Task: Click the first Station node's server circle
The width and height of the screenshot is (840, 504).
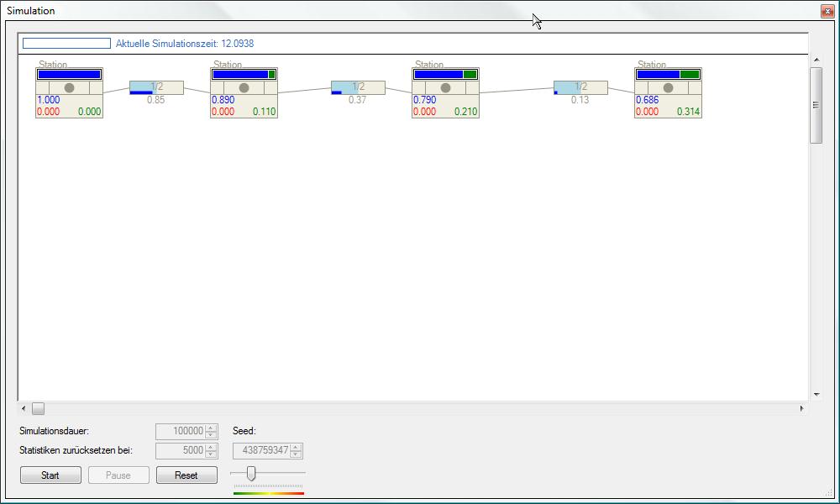Action: click(69, 87)
